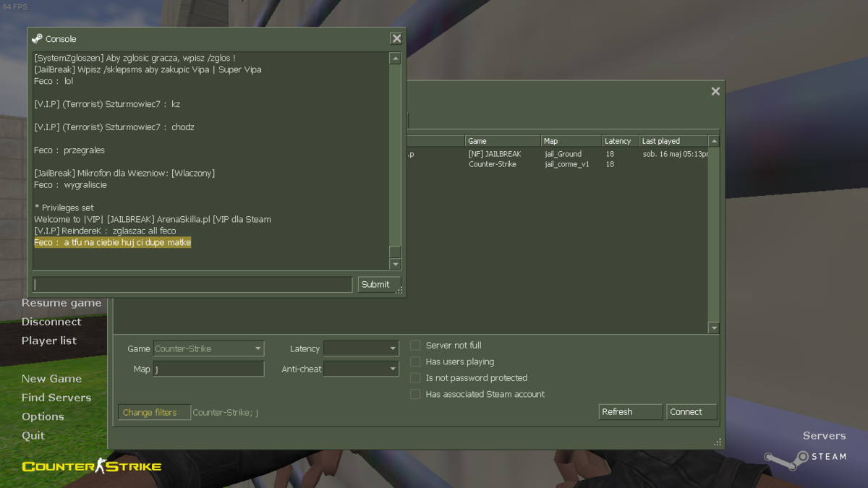Screen dimensions: 868x488
Task: Toggle Has users playing checkbox
Action: 415,361
